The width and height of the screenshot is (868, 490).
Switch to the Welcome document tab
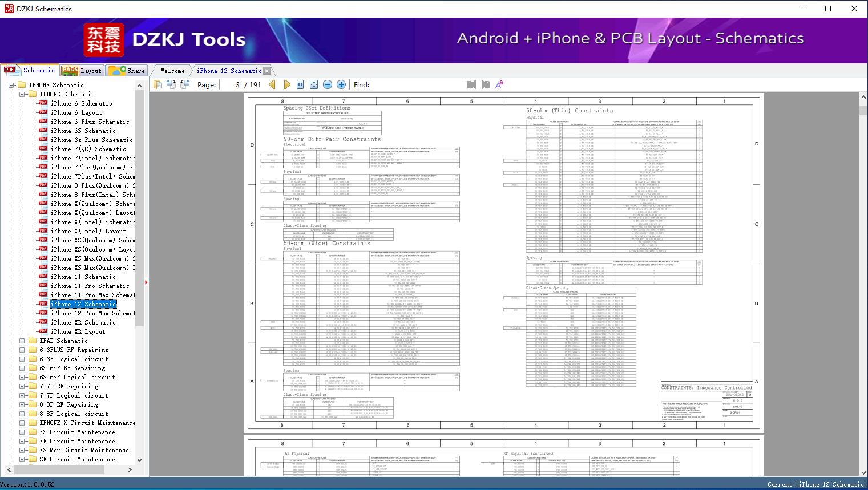pyautogui.click(x=172, y=71)
